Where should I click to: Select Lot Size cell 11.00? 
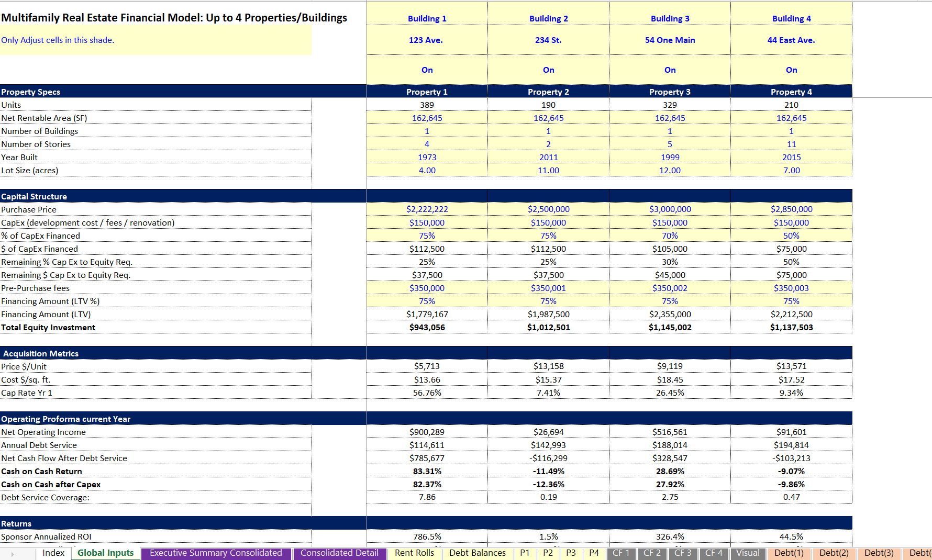pos(548,170)
